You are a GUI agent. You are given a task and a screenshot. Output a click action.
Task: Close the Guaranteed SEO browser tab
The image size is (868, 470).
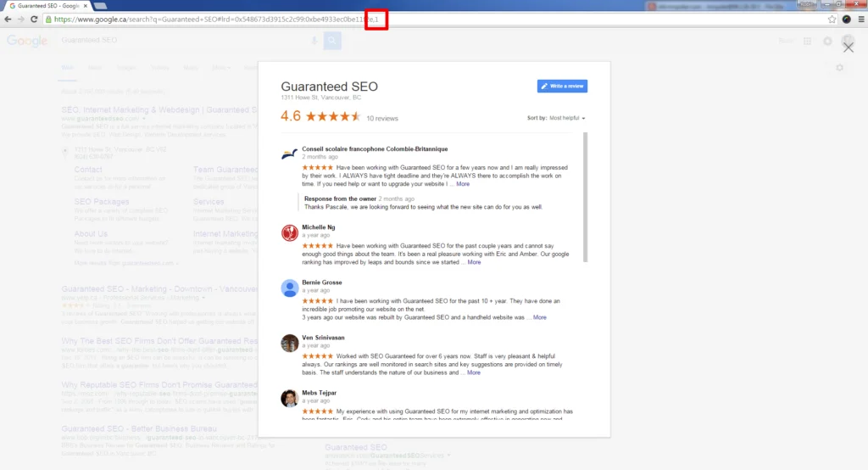tap(86, 6)
